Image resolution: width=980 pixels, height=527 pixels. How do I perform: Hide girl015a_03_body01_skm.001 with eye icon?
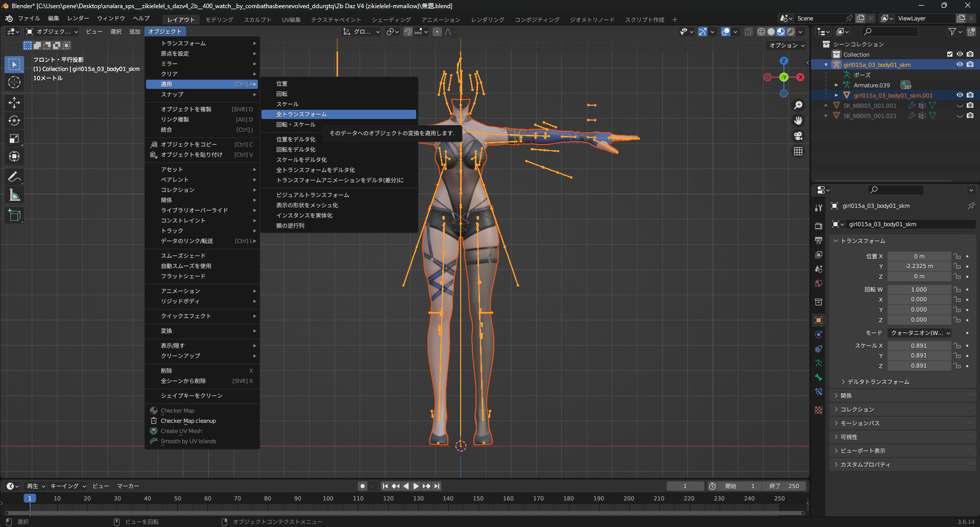pyautogui.click(x=960, y=95)
